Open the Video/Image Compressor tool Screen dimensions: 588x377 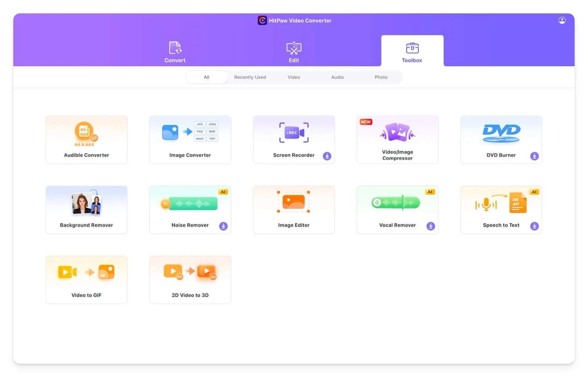coord(397,140)
